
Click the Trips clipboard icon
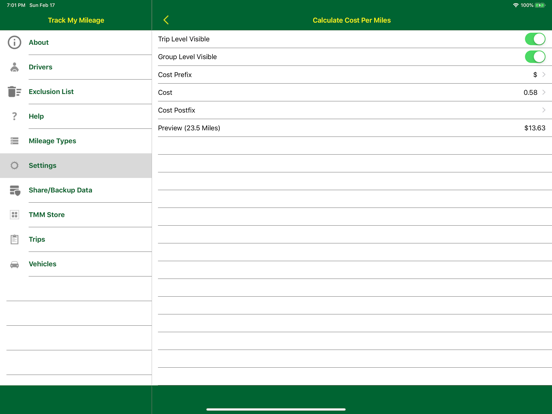(x=14, y=239)
